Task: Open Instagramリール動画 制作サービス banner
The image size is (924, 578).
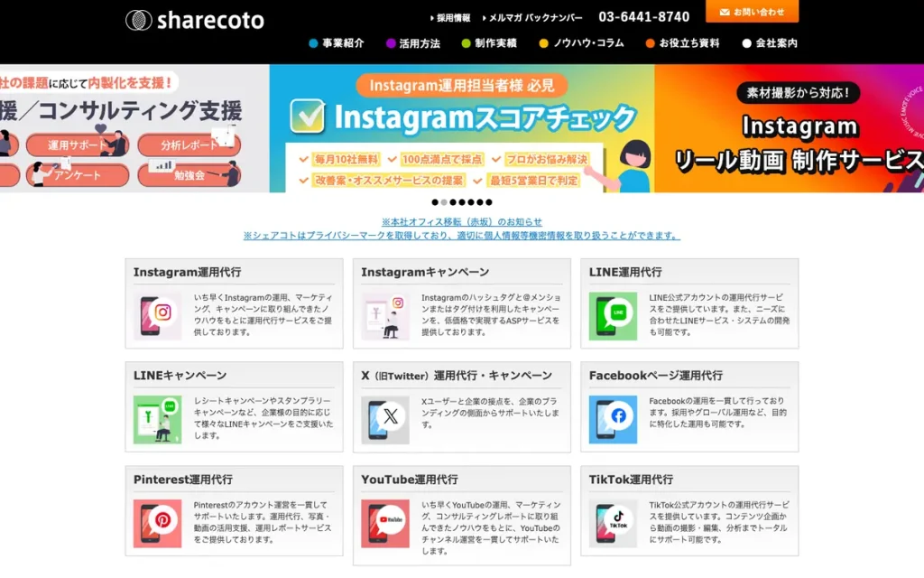Action: tap(789, 128)
